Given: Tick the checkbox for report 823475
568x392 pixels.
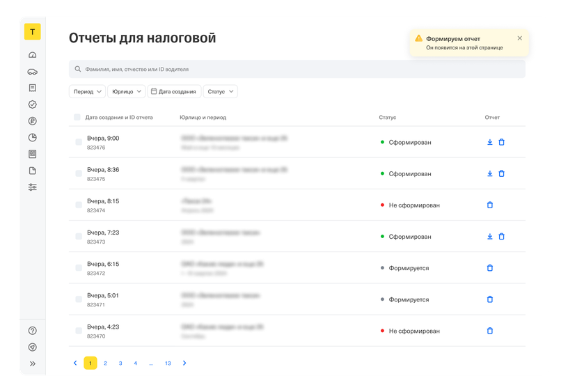Looking at the screenshot, I should click(x=79, y=174).
